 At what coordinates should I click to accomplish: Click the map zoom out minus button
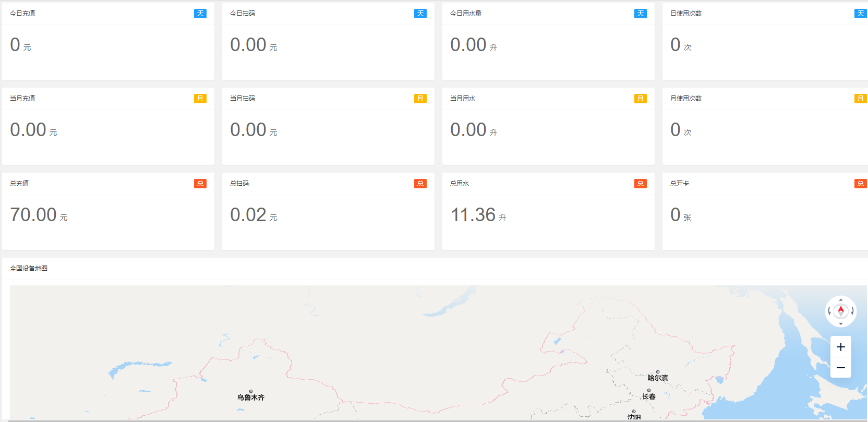tap(840, 368)
